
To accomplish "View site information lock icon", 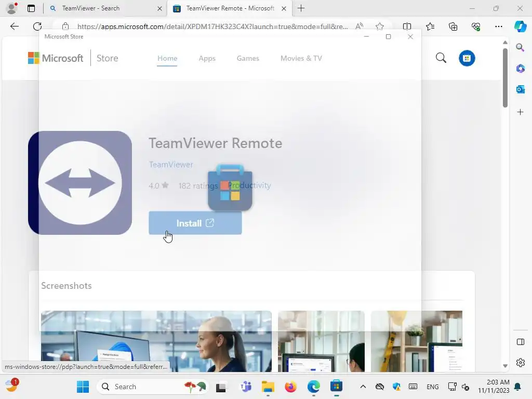I will pos(65,26).
